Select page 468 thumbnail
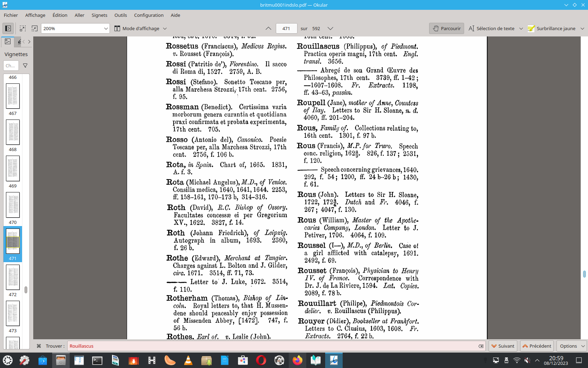The width and height of the screenshot is (588, 368). pos(13,132)
